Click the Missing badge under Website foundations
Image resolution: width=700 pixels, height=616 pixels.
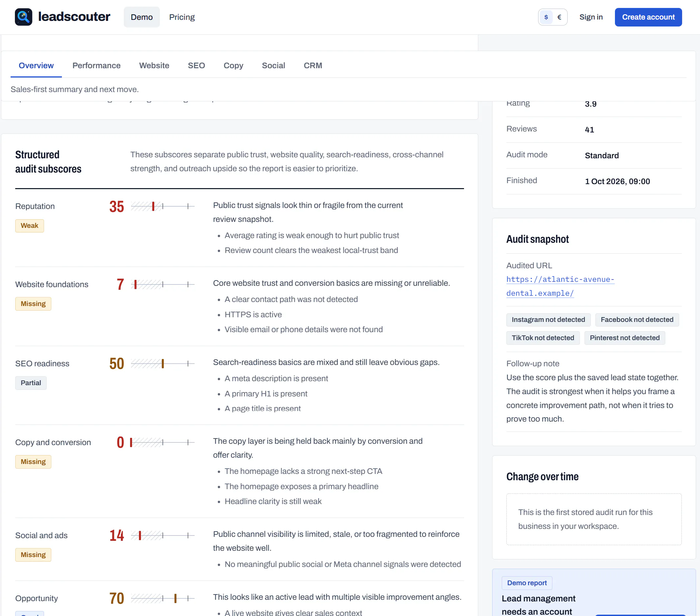(33, 304)
